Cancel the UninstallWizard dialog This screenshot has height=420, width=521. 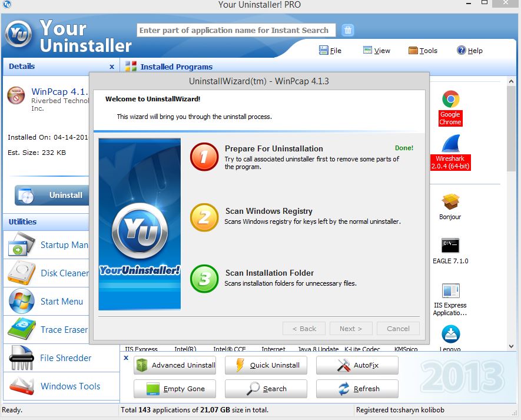[398, 329]
